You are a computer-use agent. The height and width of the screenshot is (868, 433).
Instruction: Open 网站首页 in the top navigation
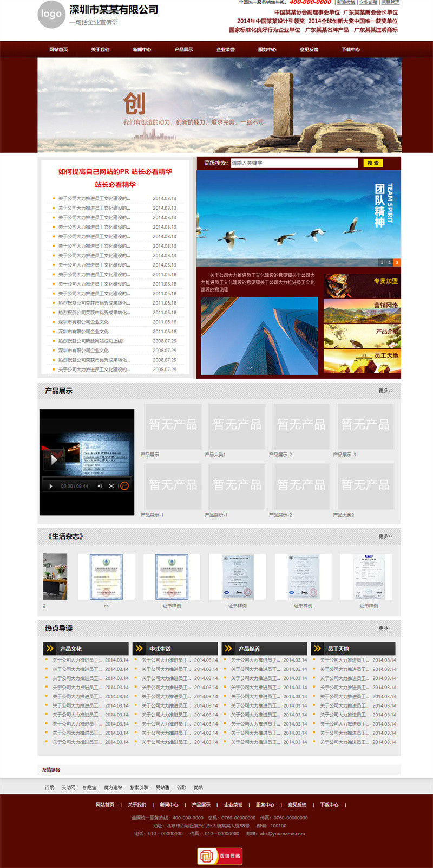tap(58, 50)
